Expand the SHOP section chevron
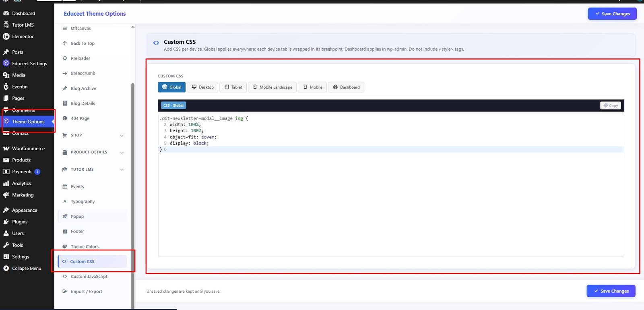 122,136
